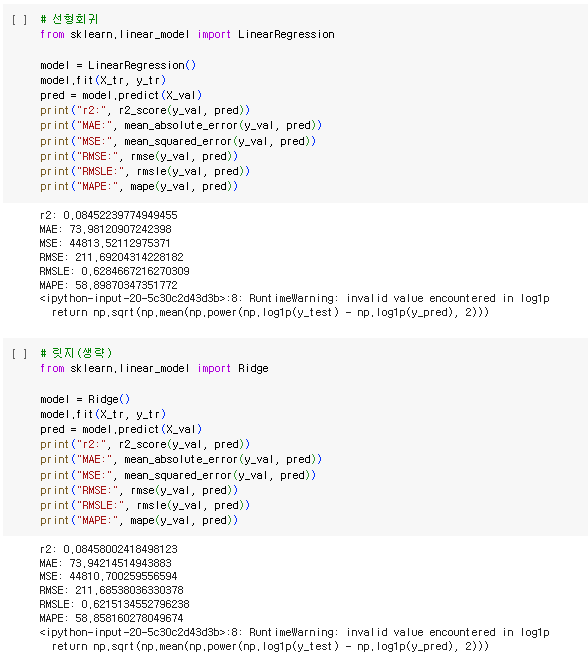Click the mean_absolute_error print line in LinearRegression cell
This screenshot has height=667, width=588.
pos(181,125)
